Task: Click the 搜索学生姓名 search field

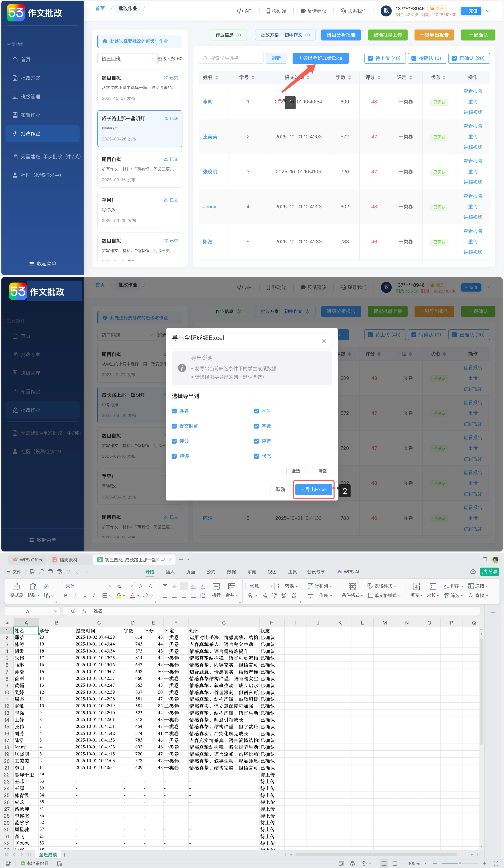Action: tap(231, 58)
